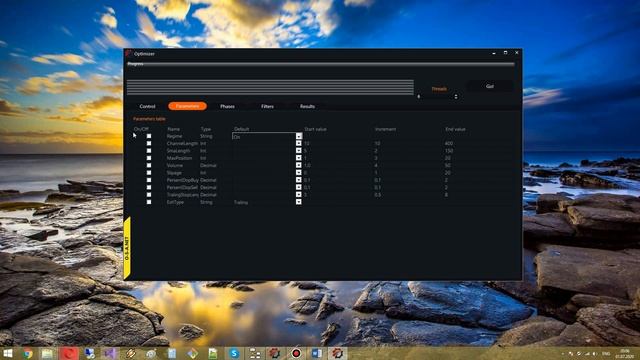640x360 pixels.
Task: Open the MaxPosition row dropdown arrow
Action: tap(299, 158)
